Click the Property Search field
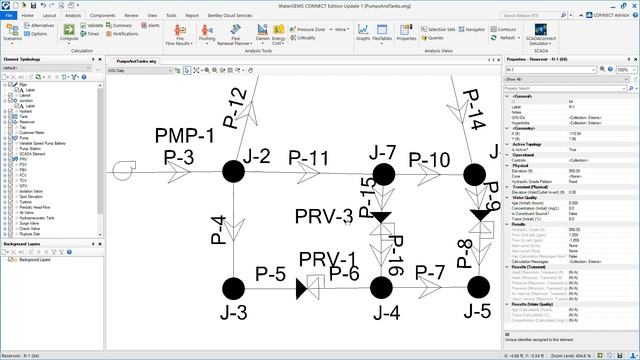 coord(565,88)
